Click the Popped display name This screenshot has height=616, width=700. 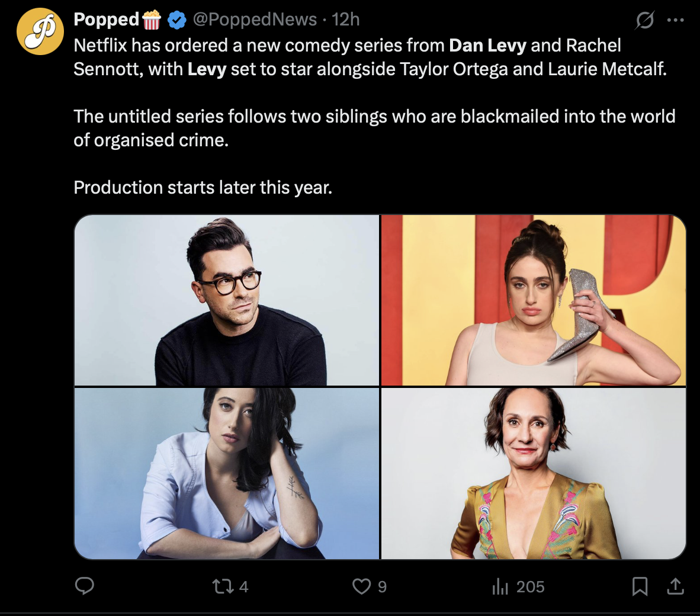pos(106,20)
